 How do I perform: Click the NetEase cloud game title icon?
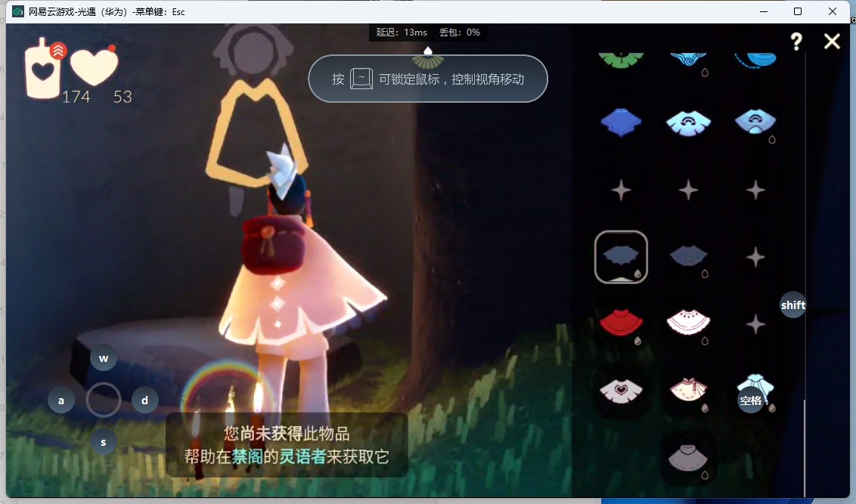pos(18,11)
